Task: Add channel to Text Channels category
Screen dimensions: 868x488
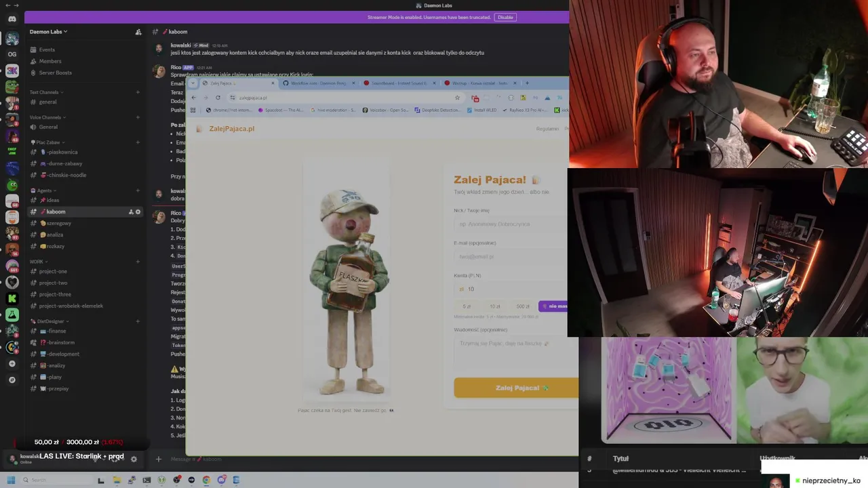Action: [x=138, y=92]
